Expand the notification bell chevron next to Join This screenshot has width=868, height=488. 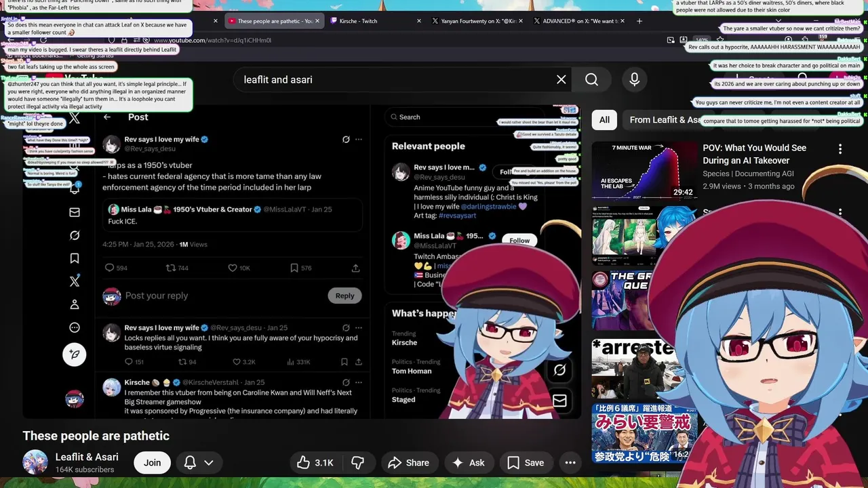[209, 462]
